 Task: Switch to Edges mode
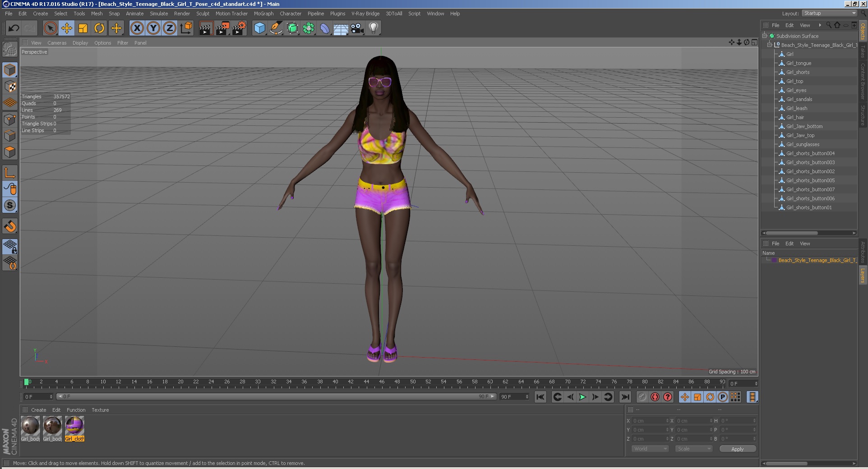click(10, 136)
